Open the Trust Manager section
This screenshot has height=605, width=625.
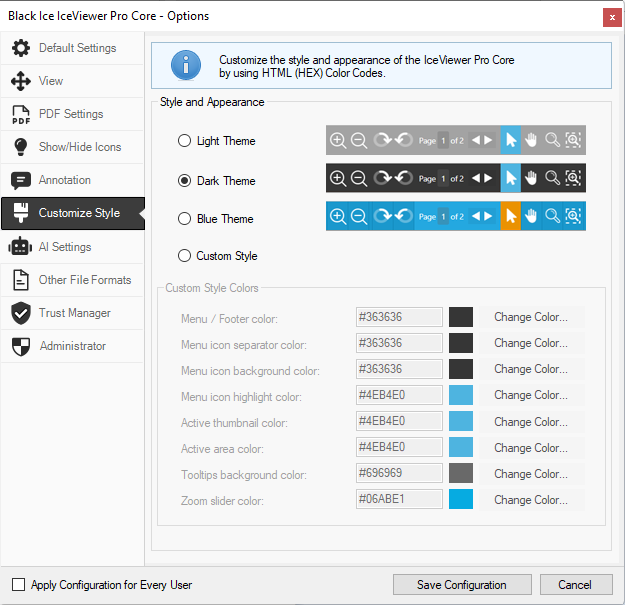(72, 313)
